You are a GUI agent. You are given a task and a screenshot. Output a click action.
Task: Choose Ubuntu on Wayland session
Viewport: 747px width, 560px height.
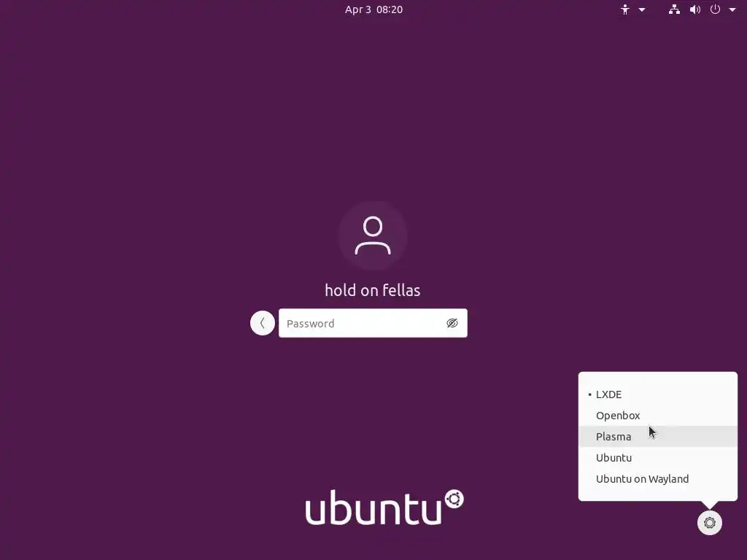pyautogui.click(x=657, y=478)
